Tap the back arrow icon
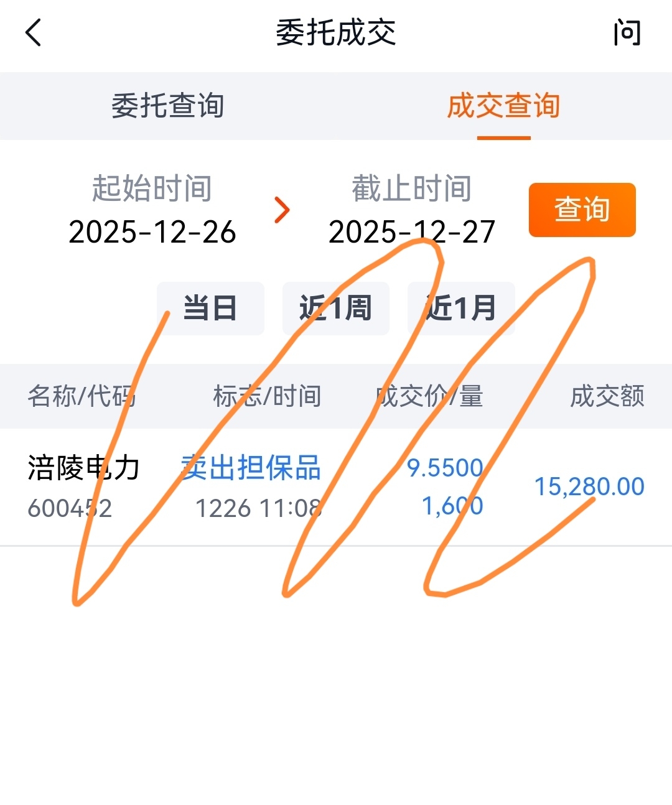 33,32
